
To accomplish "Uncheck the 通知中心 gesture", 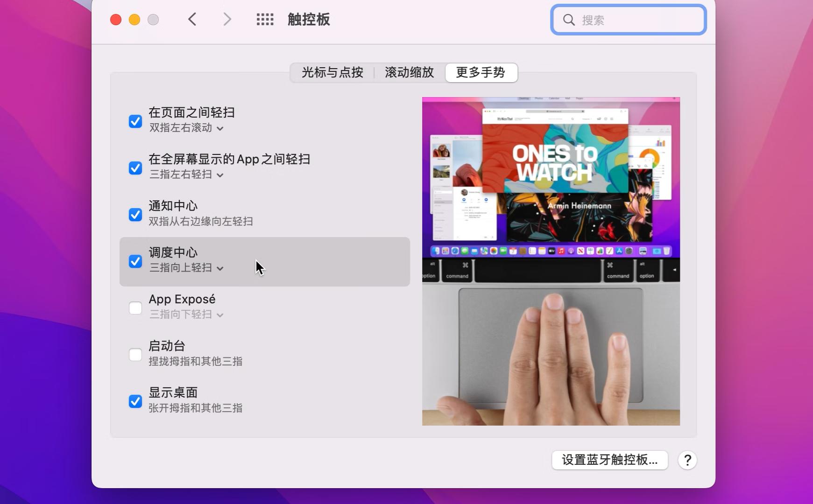I will pos(135,215).
